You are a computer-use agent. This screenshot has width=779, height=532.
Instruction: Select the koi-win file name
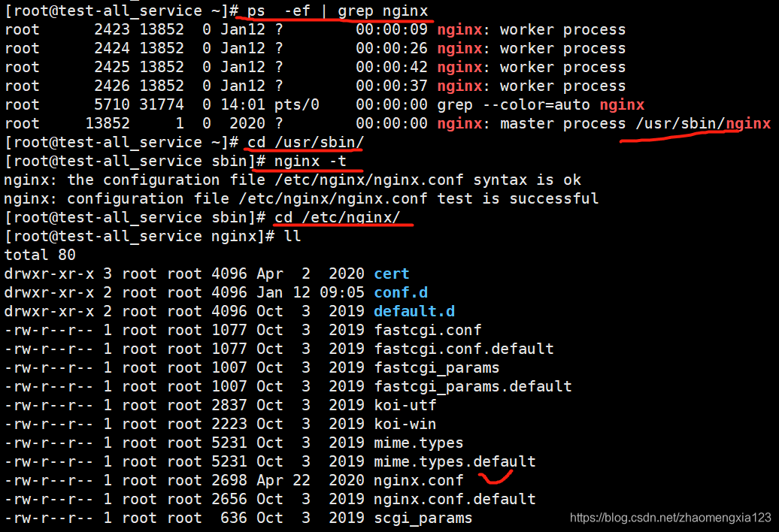[x=405, y=425]
